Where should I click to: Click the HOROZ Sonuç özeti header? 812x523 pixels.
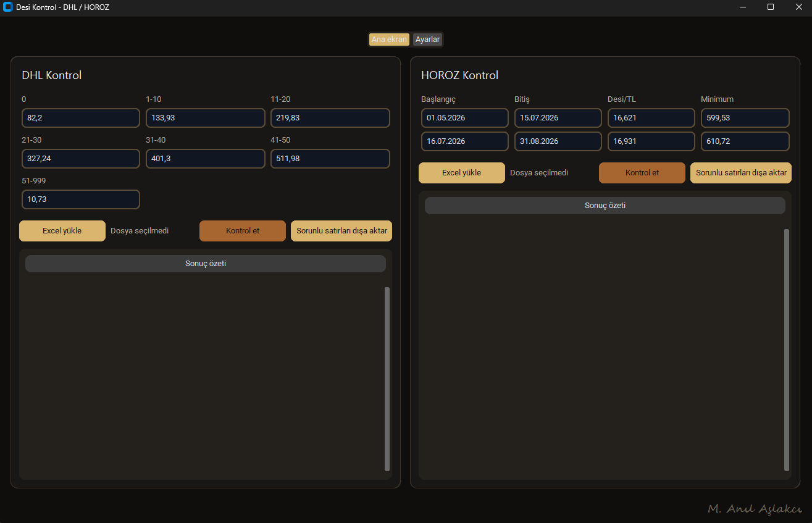coord(605,206)
